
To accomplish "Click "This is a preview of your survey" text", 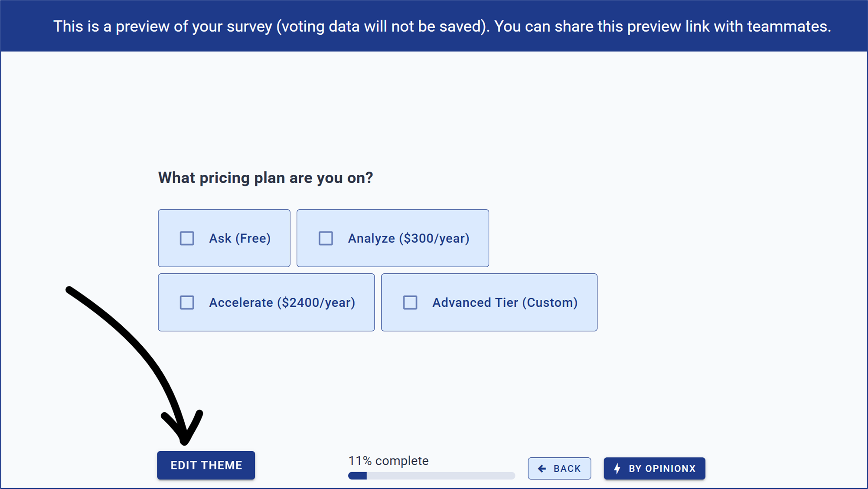I will coord(165,26).
